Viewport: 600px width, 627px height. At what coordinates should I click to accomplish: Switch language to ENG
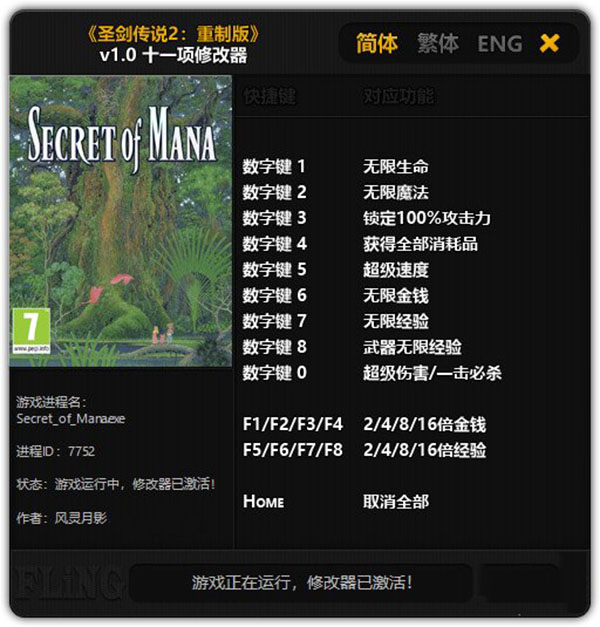[500, 44]
